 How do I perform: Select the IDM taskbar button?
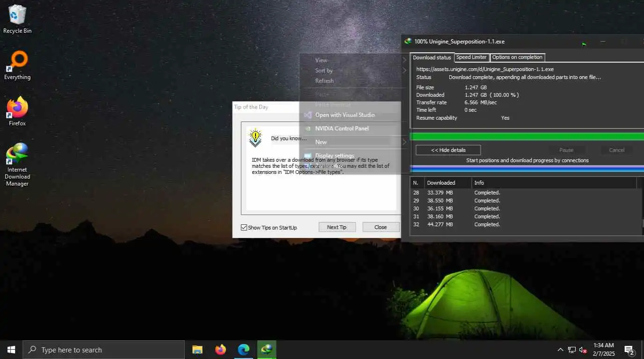pos(267,350)
